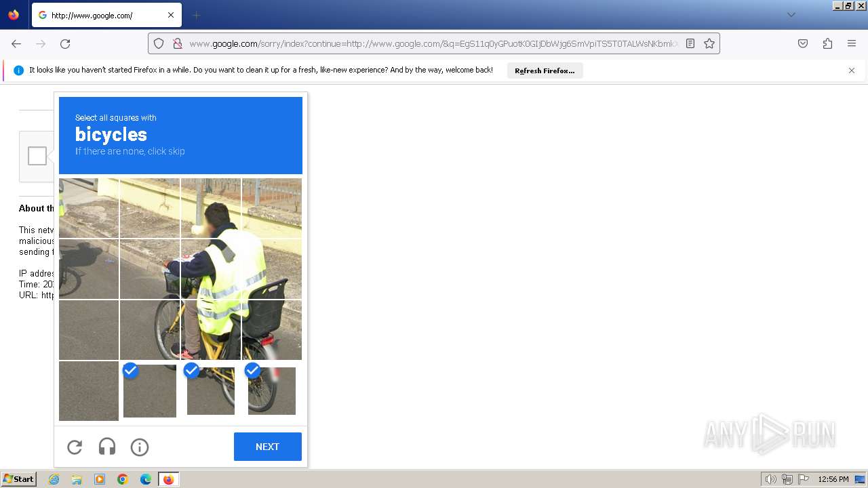This screenshot has height=488, width=868.
Task: Tick the I'm not a robot checkbox
Action: tap(37, 156)
